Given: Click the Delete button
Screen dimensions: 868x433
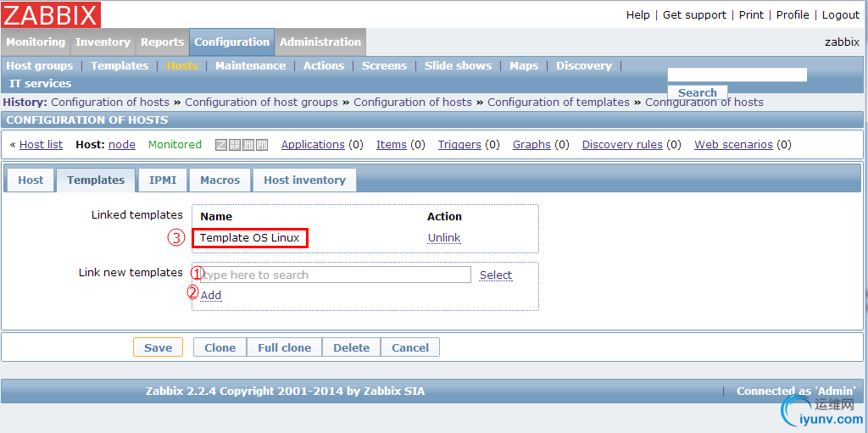Looking at the screenshot, I should click(352, 347).
